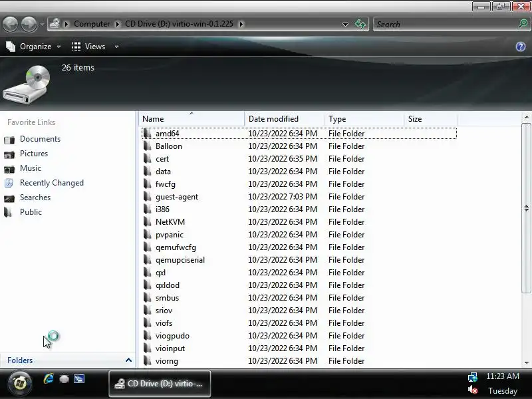Expand the arrow before Computer in address bar
The image size is (532, 399).
click(x=66, y=24)
